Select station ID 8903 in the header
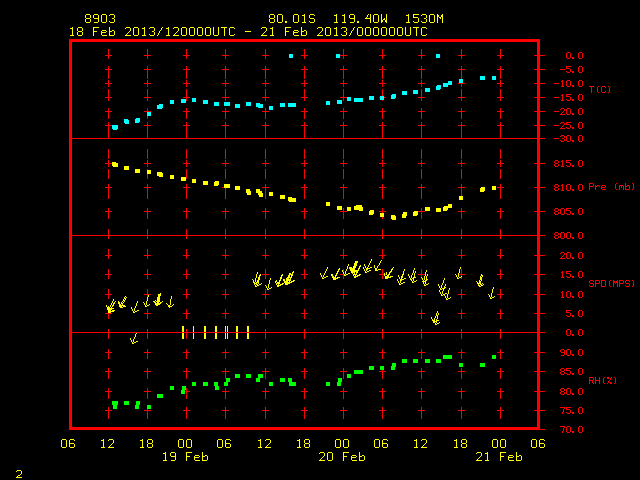The height and width of the screenshot is (480, 640). (100, 19)
